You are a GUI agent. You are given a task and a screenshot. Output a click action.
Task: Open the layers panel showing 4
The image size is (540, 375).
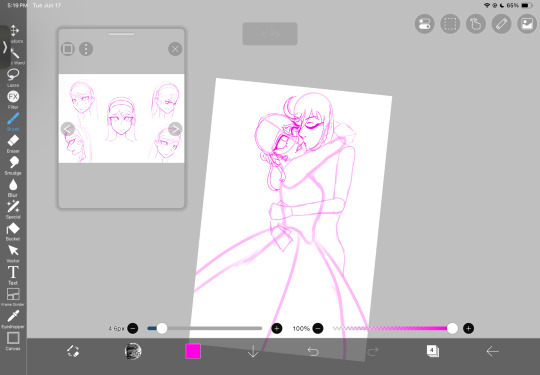433,351
